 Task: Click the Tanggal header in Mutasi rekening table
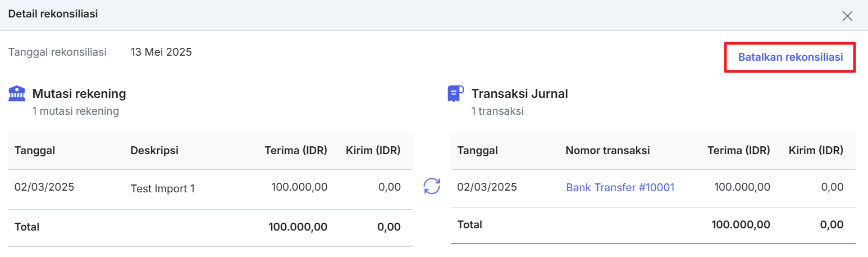tap(35, 151)
